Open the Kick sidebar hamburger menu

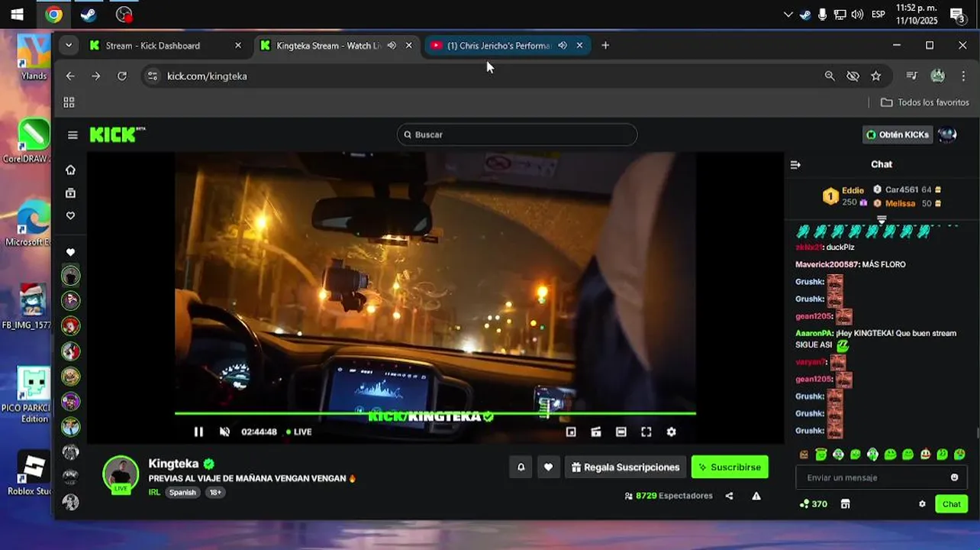click(73, 135)
